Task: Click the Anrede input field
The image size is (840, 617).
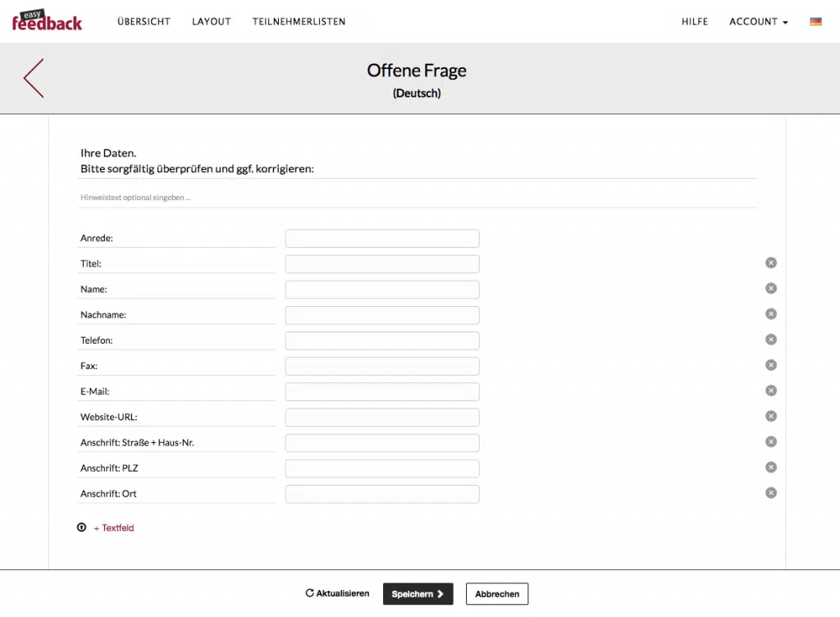Action: 382,238
